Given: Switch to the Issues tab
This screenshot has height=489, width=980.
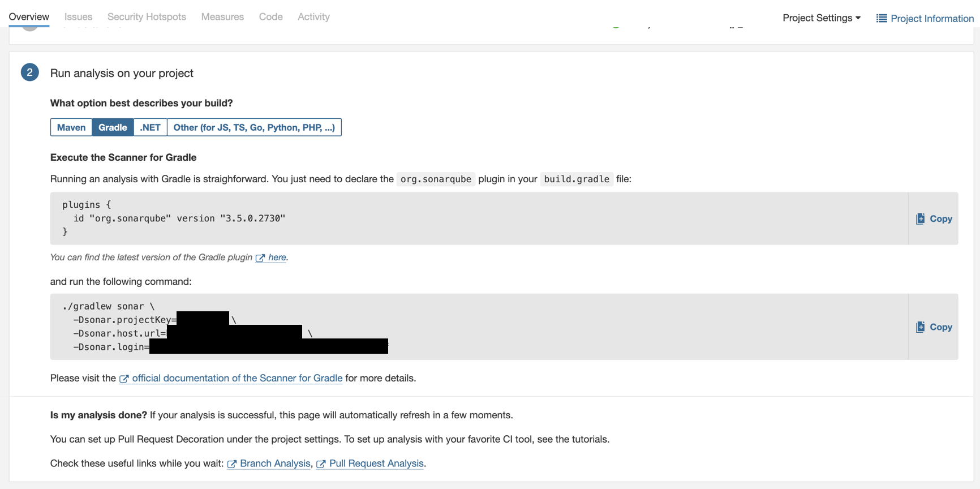Looking at the screenshot, I should point(78,17).
